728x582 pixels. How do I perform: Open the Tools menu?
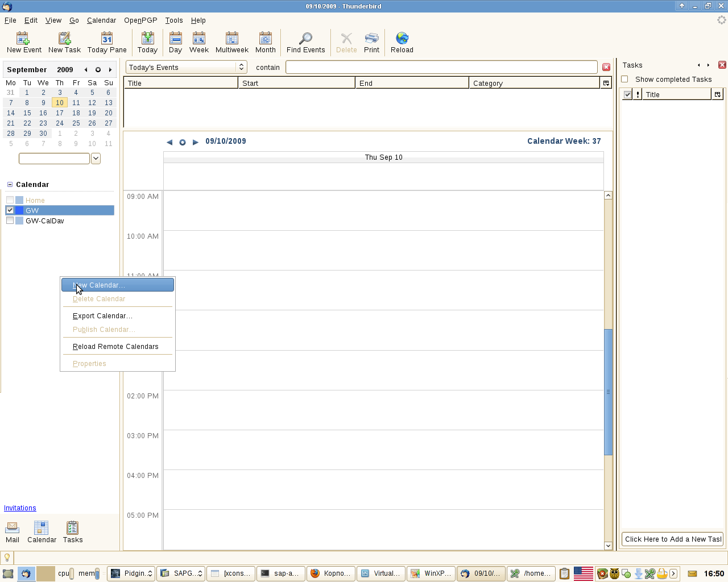coord(174,20)
